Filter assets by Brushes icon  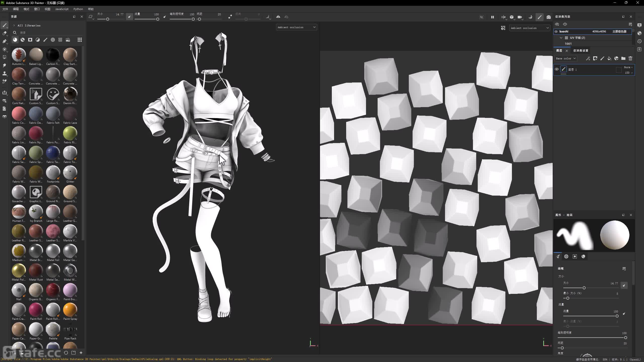coord(45,40)
